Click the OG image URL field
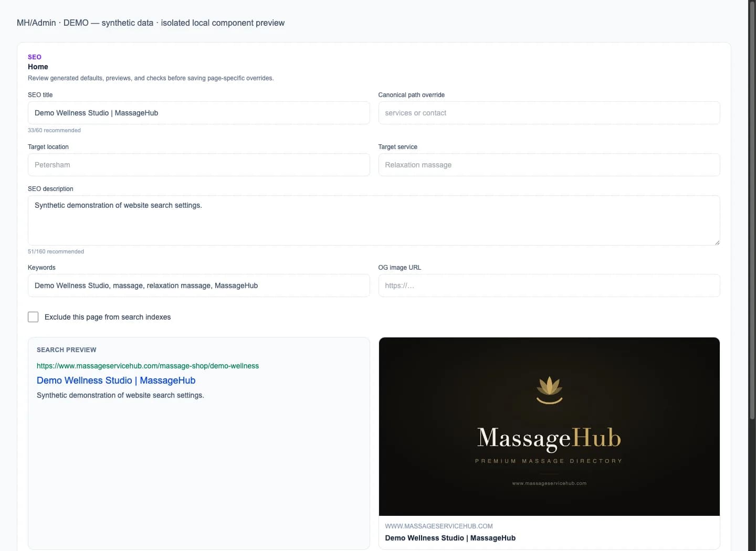This screenshot has height=551, width=756. [x=549, y=285]
